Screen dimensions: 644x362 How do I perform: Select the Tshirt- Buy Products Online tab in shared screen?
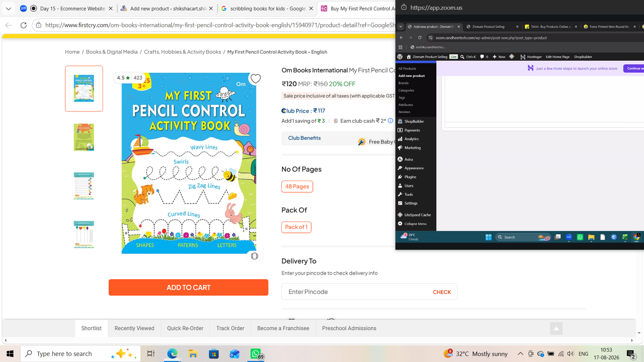551,27
